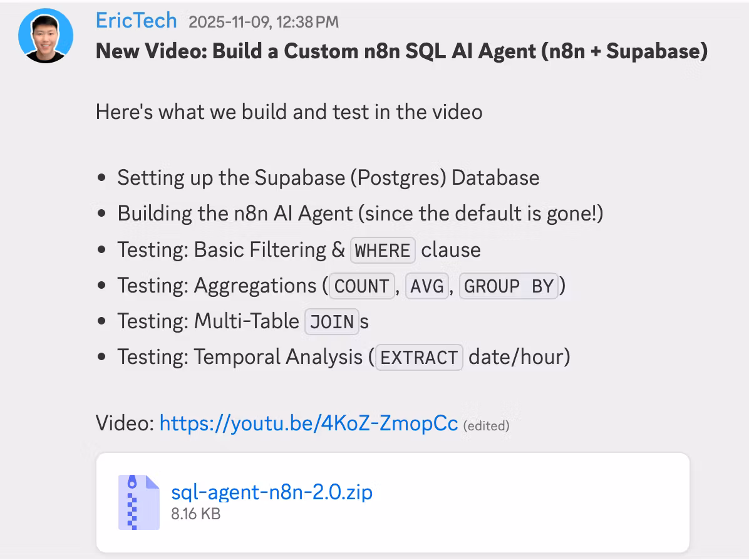Click the bold New Video title text
The image size is (749, 560).
(401, 51)
